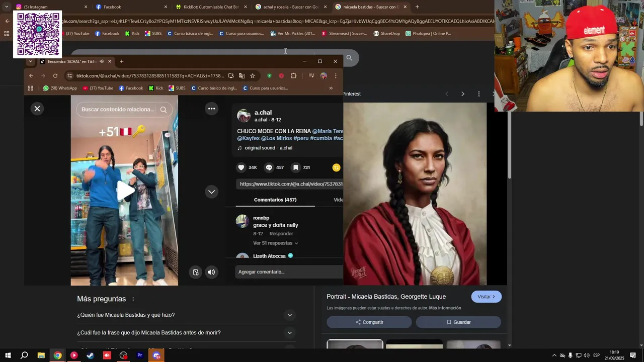Click the magnifier in TikTok related search
The height and width of the screenshot is (362, 644).
point(164,110)
